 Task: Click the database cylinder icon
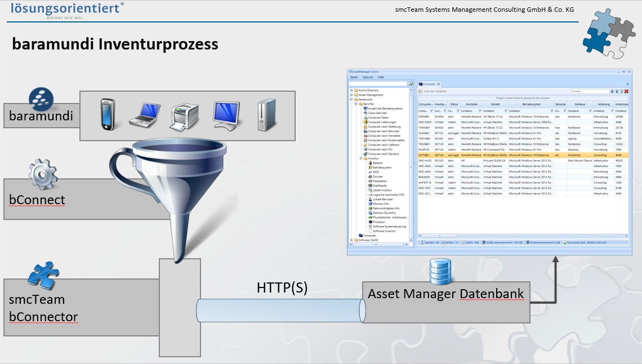440,272
